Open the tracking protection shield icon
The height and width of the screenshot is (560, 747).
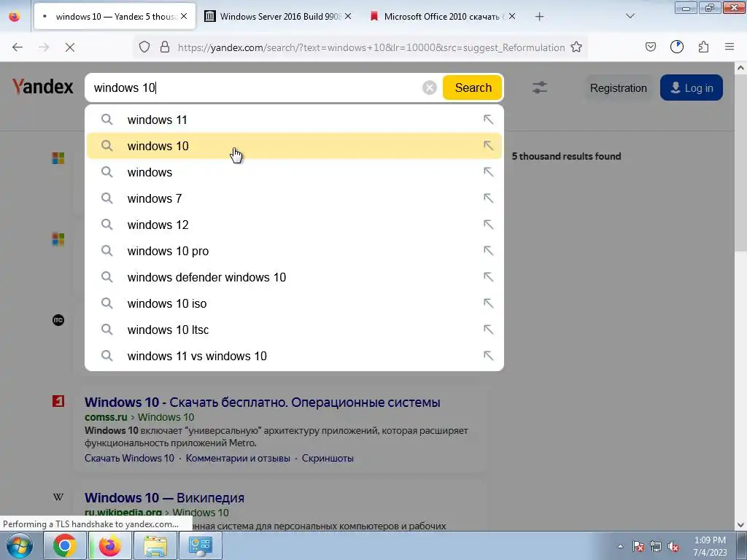pyautogui.click(x=144, y=47)
